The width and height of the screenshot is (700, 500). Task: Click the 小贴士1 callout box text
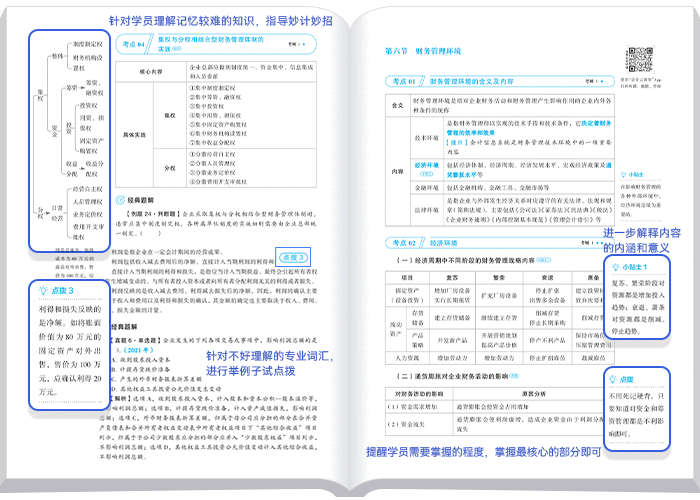(x=642, y=304)
